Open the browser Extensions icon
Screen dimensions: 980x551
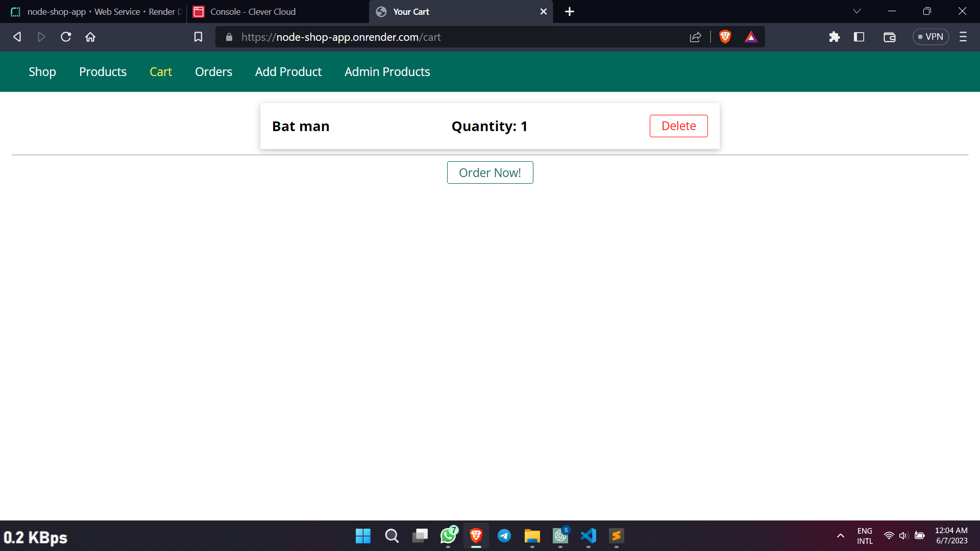(835, 37)
